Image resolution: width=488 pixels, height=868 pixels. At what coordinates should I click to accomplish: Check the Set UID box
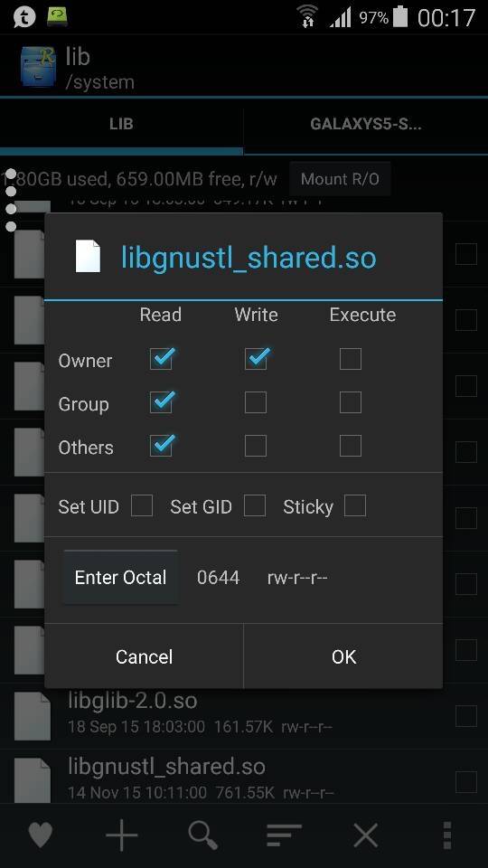[142, 505]
